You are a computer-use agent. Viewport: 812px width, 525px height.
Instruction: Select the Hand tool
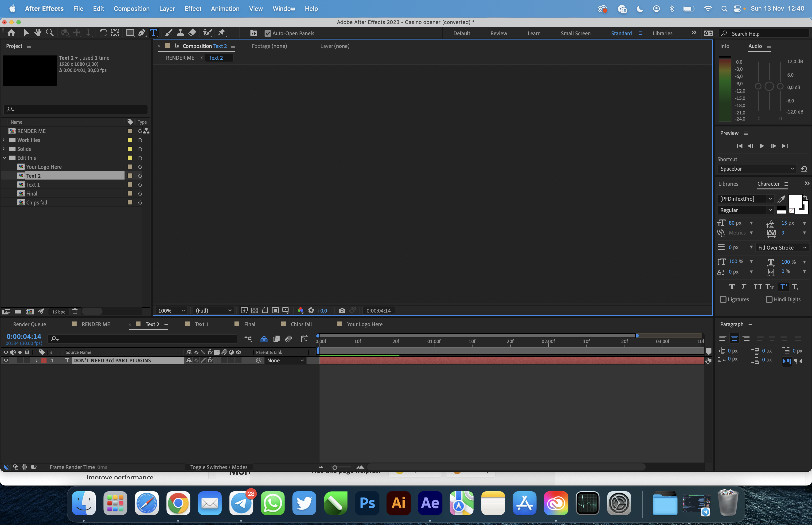[38, 33]
